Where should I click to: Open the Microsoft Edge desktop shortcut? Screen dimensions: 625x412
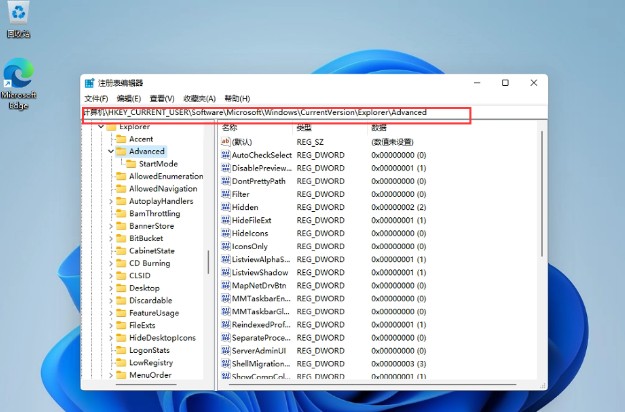click(18, 84)
